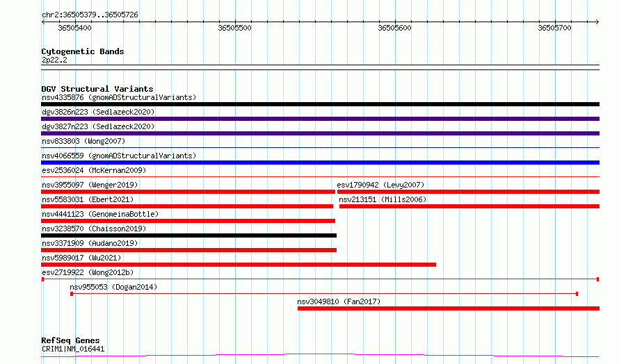Click the nsv833803 (Wong2007) label
The height and width of the screenshot is (364, 619).
pos(83,141)
